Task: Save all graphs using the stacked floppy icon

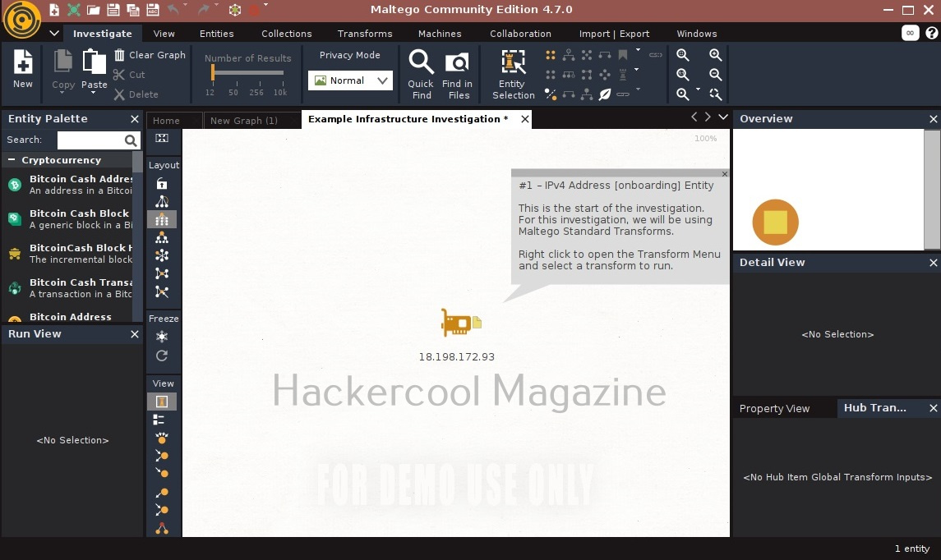Action: pos(132,10)
